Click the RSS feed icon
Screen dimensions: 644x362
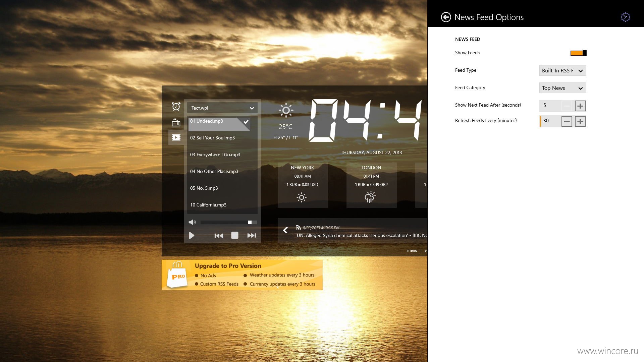pyautogui.click(x=298, y=227)
